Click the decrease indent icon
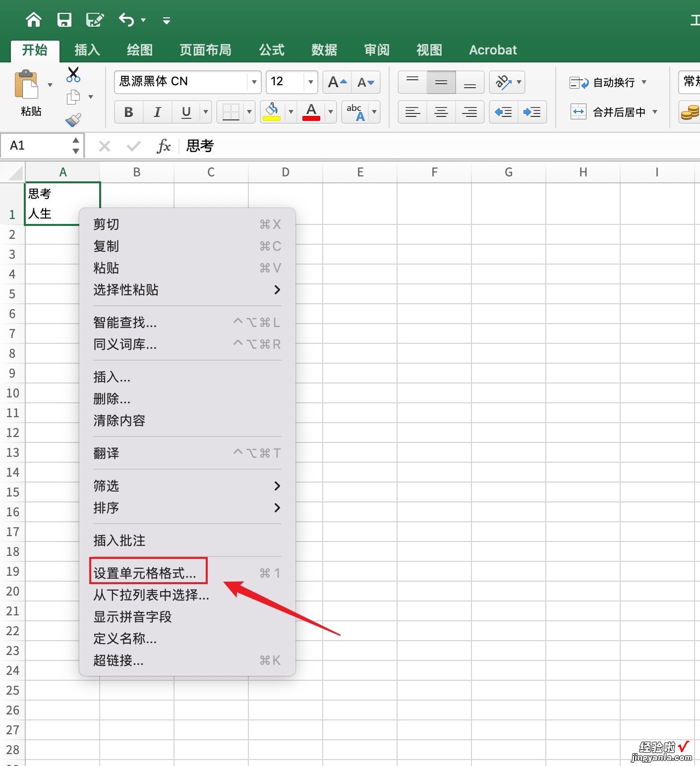700x766 pixels. point(504,112)
